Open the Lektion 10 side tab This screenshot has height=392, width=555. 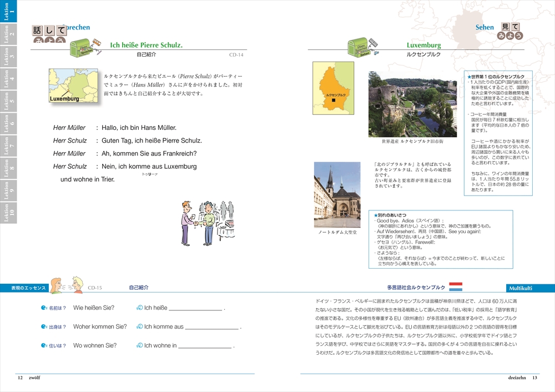tap(8, 213)
